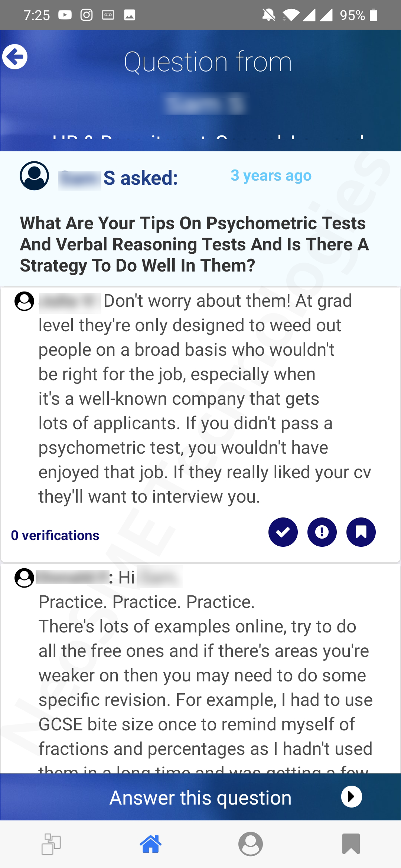Report the first answer with exclamation icon
This screenshot has height=868, width=401.
[x=322, y=532]
